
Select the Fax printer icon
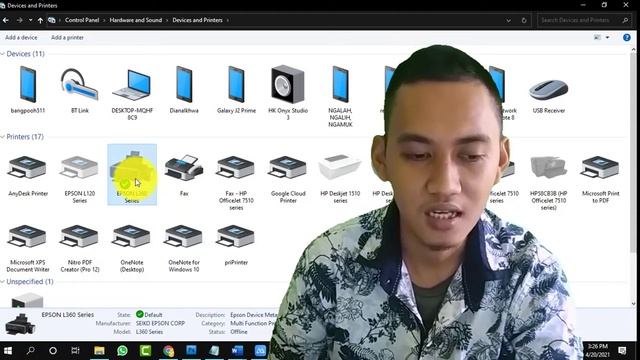[x=184, y=175]
